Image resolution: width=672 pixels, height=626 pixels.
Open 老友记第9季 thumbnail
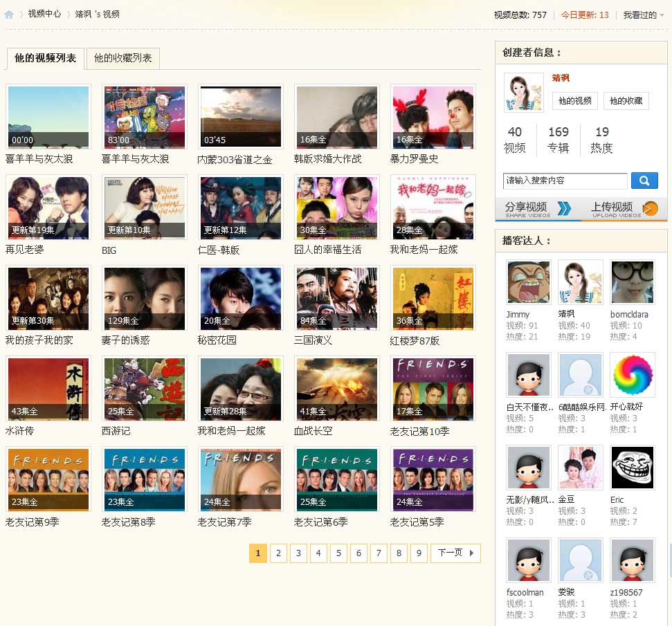pyautogui.click(x=48, y=479)
